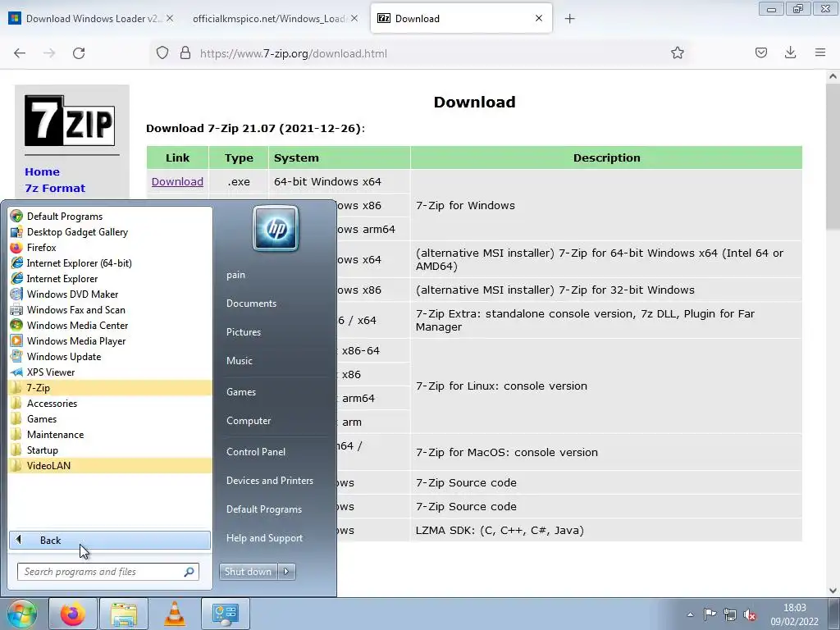
Task: Open Firefox from the taskbar
Action: (73, 614)
